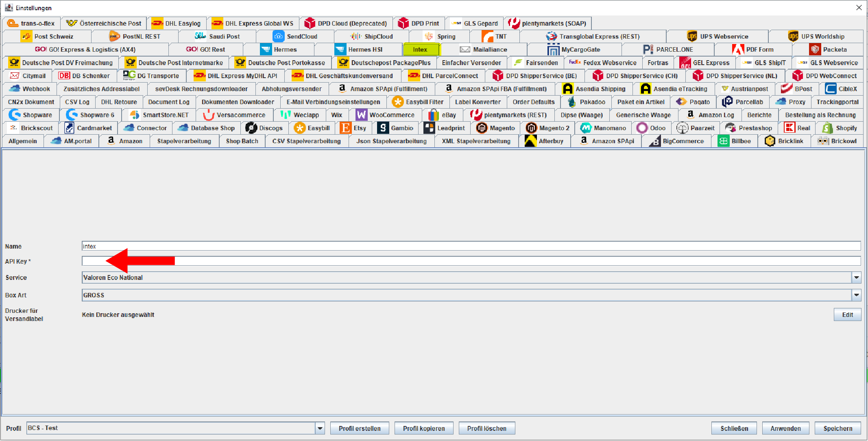Open the Shopware 6 tab
Image resolution: width=868 pixels, height=441 pixels.
tap(91, 115)
